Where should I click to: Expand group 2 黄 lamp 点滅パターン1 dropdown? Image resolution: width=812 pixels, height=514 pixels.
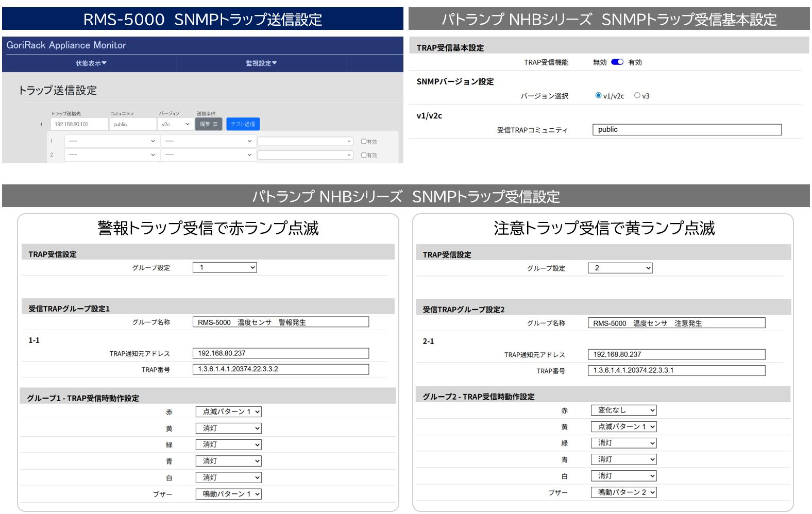pos(623,426)
